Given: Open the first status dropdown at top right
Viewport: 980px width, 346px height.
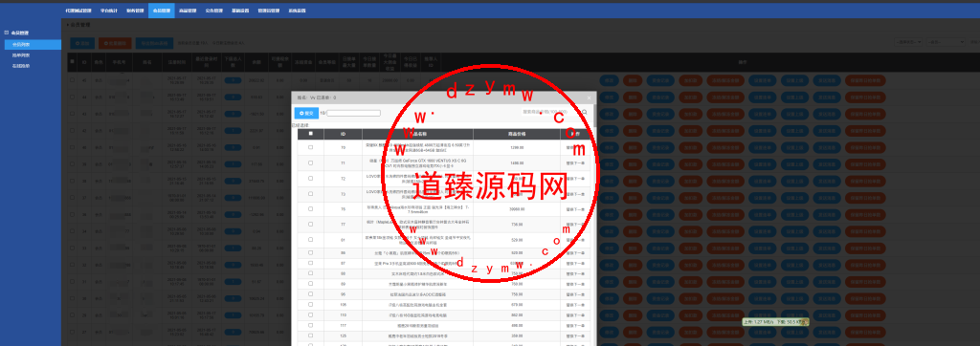Looking at the screenshot, I should click(909, 42).
